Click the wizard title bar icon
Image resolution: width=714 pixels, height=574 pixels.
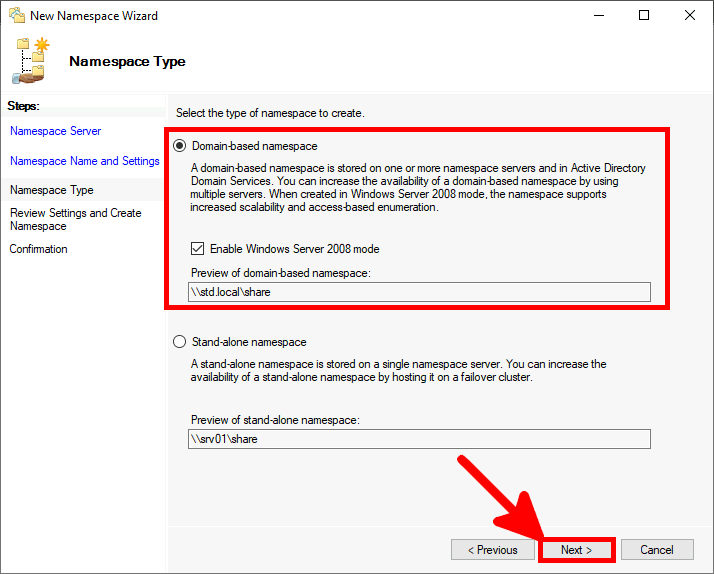pyautogui.click(x=17, y=15)
